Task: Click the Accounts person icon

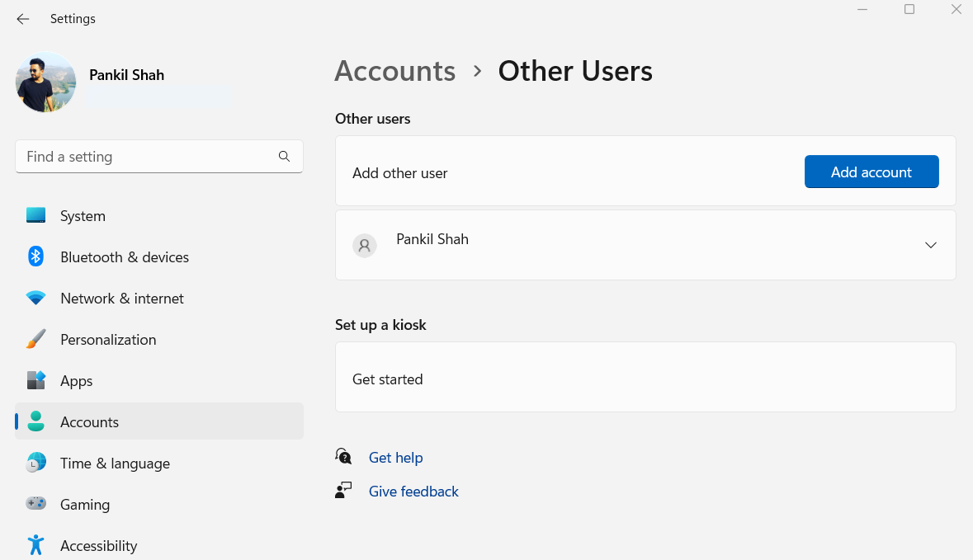Action: point(36,421)
